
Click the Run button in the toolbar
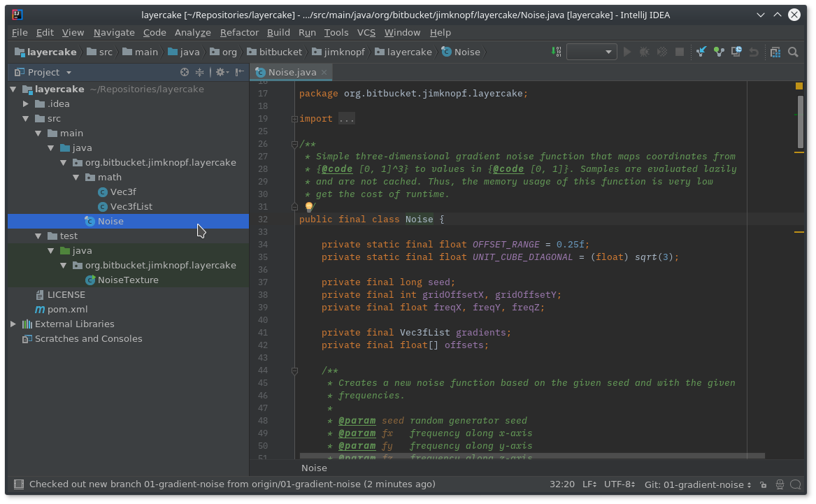(627, 52)
